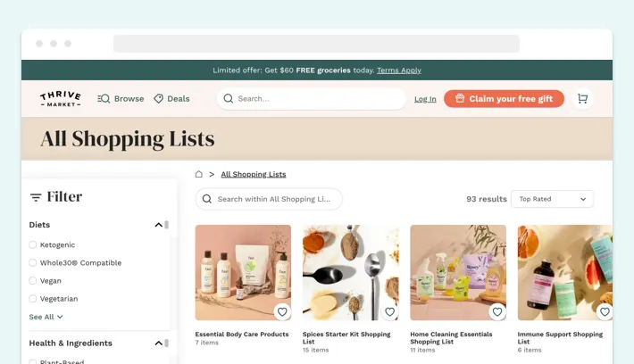The width and height of the screenshot is (634, 364).
Task: Click Spices Starter Kit Shopping List title
Action: (346, 338)
